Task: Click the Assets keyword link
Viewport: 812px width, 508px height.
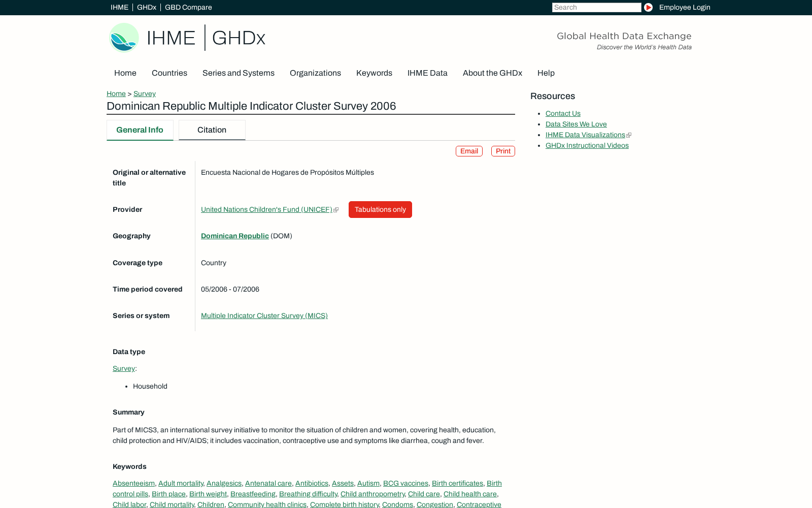Action: [x=343, y=483]
